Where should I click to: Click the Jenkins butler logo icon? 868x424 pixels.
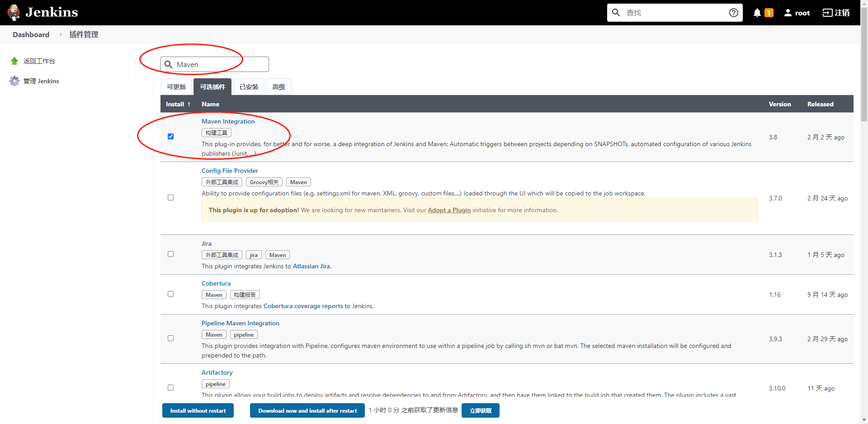click(x=14, y=13)
